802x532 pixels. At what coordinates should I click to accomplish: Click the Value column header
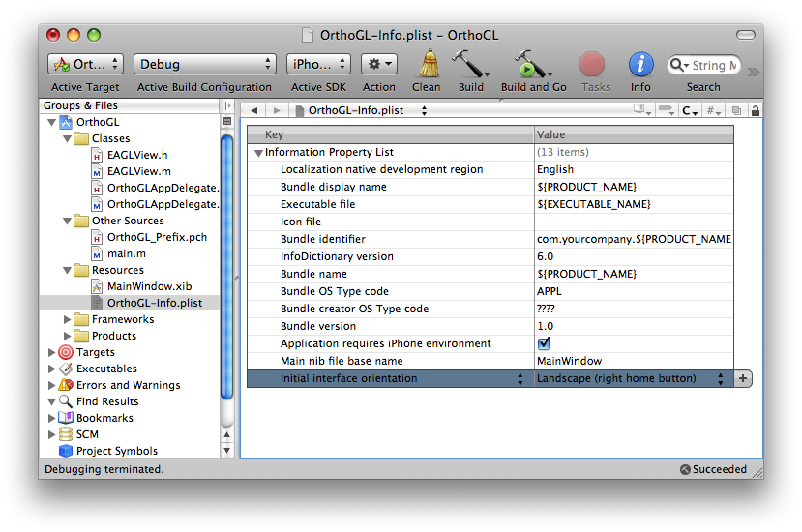tap(634, 134)
